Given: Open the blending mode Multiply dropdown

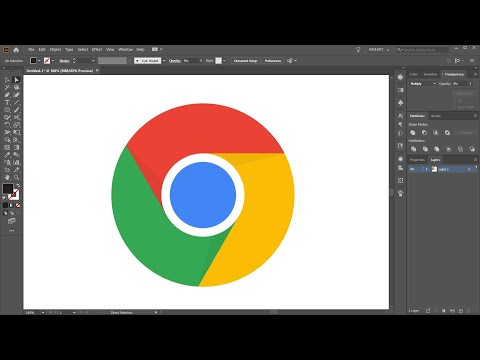Looking at the screenshot, I should coord(423,84).
